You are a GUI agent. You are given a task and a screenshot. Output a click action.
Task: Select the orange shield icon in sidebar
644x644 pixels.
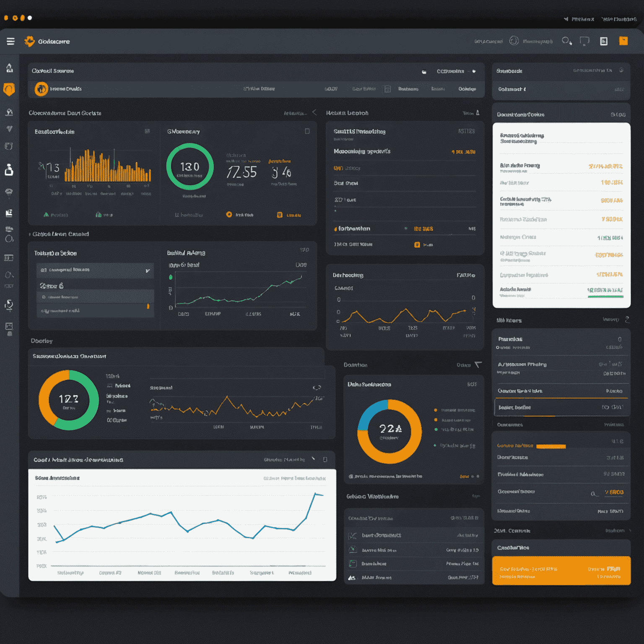(x=9, y=89)
